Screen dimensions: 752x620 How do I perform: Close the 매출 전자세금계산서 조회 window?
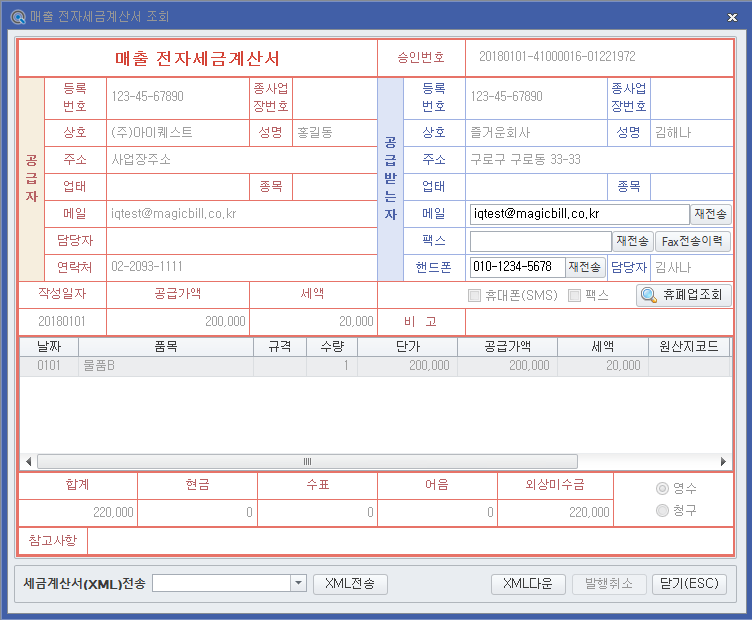(732, 17)
